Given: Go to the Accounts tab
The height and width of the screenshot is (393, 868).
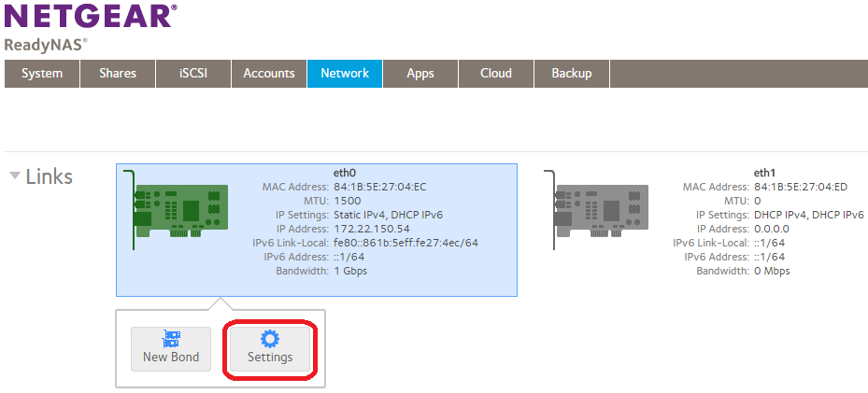Looking at the screenshot, I should 269,74.
